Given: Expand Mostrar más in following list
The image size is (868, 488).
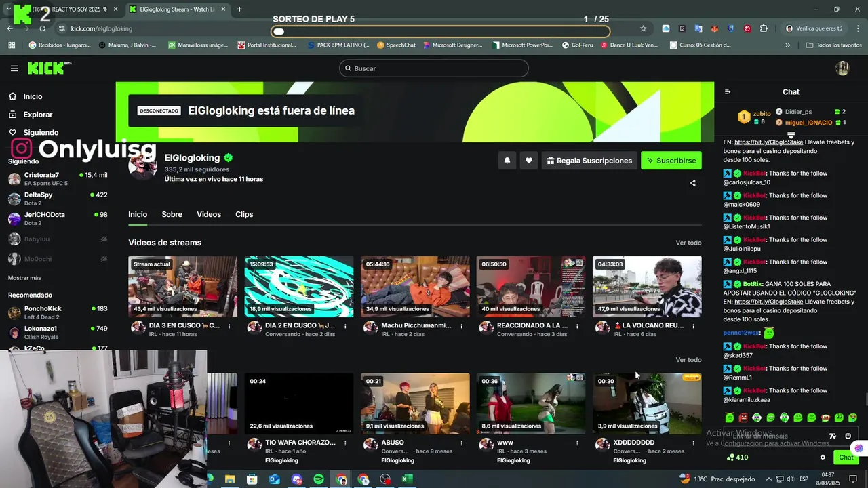Looking at the screenshot, I should point(24,278).
